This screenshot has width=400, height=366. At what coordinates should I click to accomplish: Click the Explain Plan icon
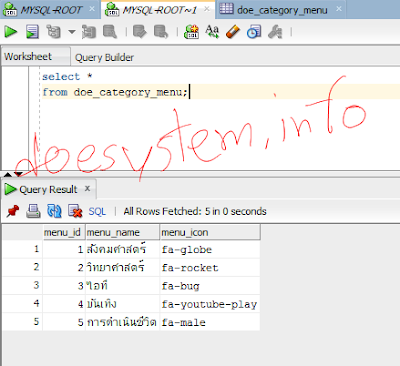click(x=53, y=32)
